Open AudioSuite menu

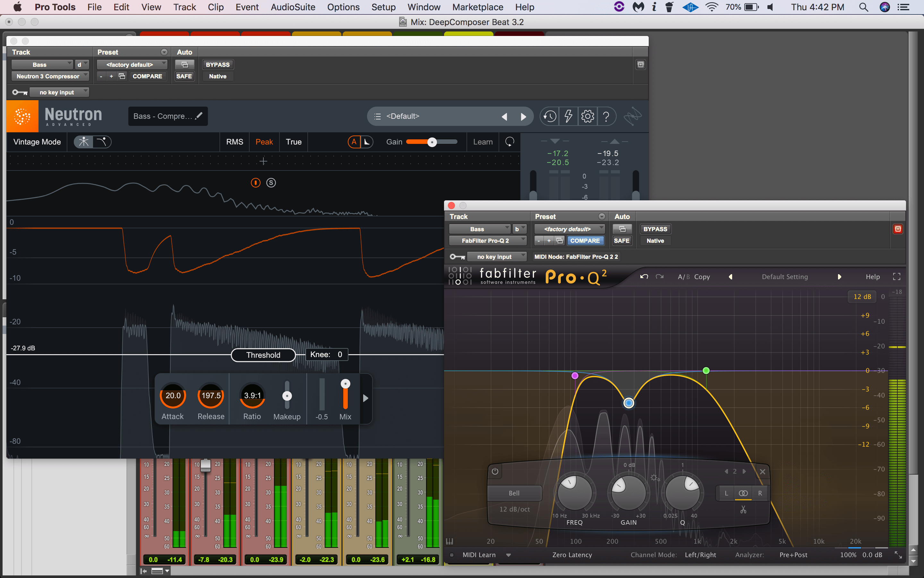293,7
